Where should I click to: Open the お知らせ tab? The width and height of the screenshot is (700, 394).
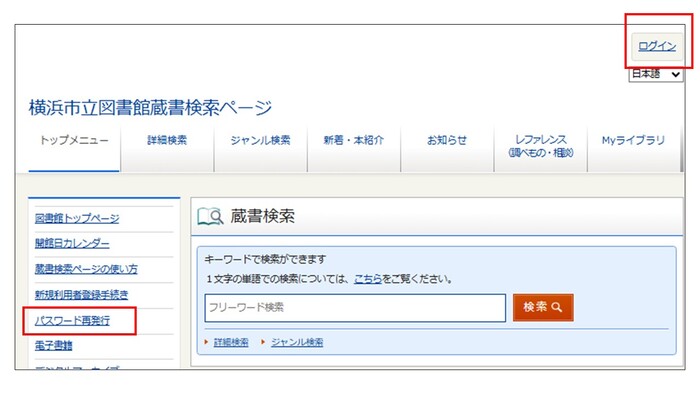[x=447, y=149]
